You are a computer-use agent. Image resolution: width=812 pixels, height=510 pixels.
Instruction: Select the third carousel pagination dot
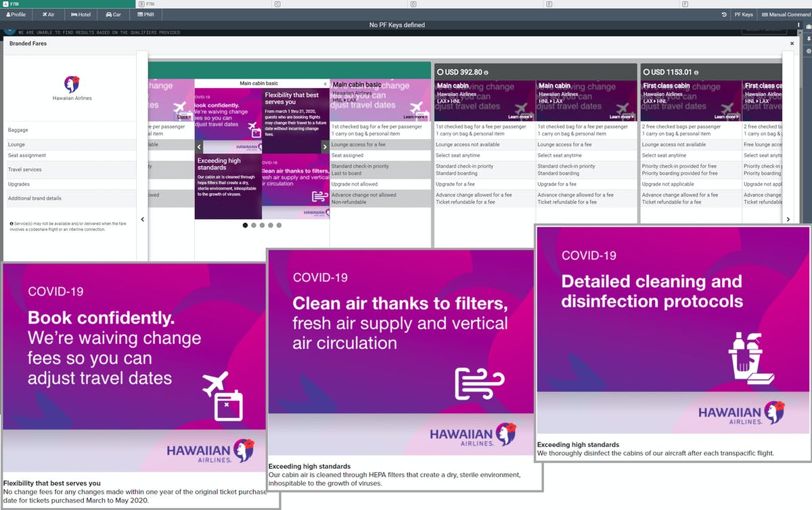[x=262, y=226]
